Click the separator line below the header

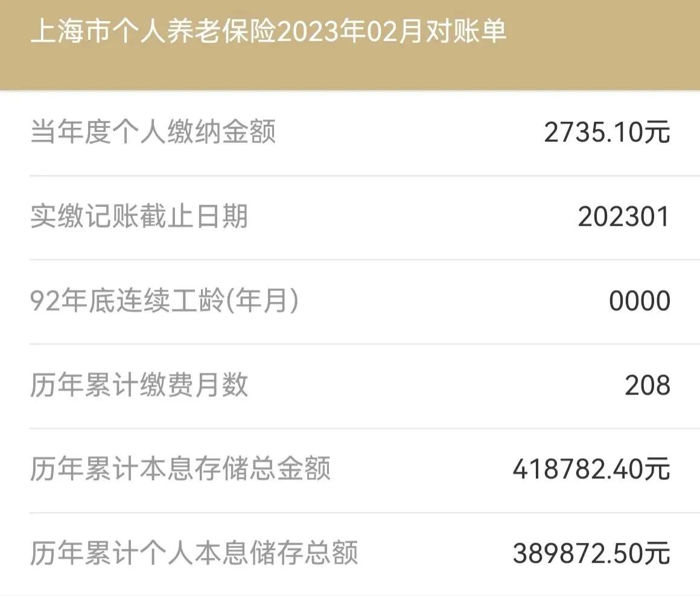[x=350, y=90]
